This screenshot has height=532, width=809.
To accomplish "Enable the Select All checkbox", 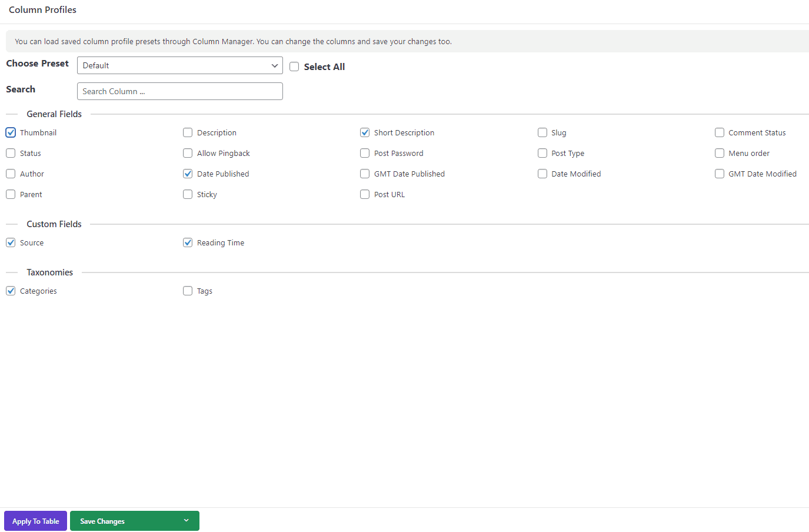I will [294, 66].
